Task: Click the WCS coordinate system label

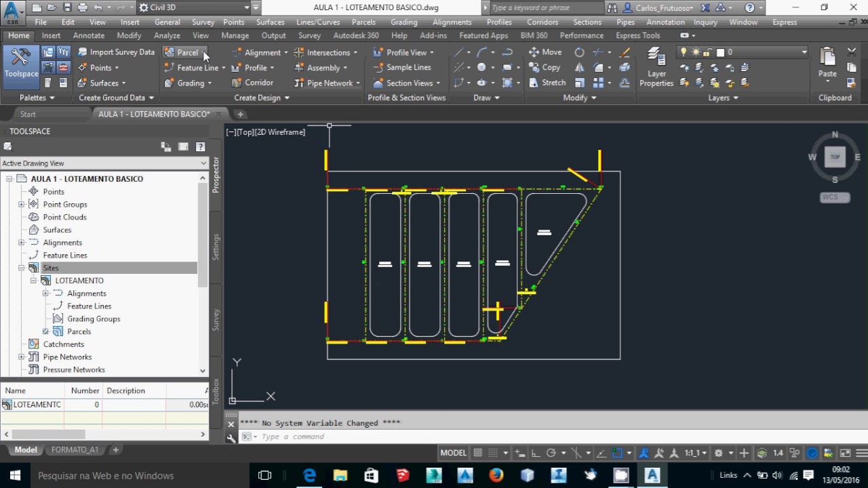Action: tap(834, 197)
